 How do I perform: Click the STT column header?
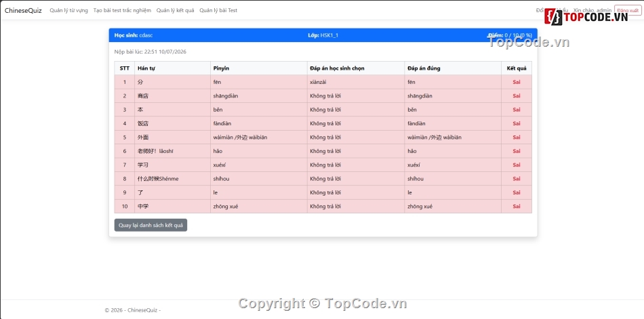[125, 68]
